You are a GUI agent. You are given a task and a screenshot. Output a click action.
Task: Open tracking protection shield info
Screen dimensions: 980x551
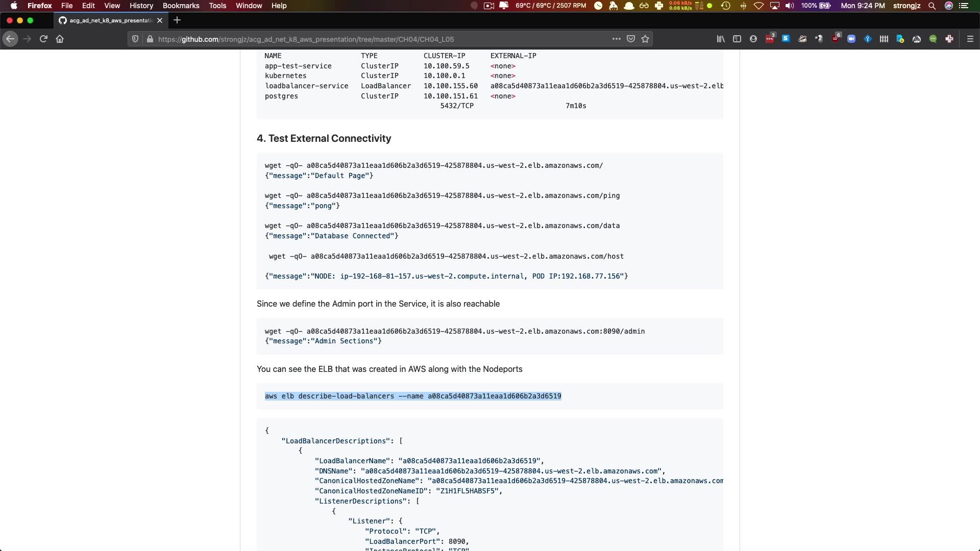[x=135, y=39]
